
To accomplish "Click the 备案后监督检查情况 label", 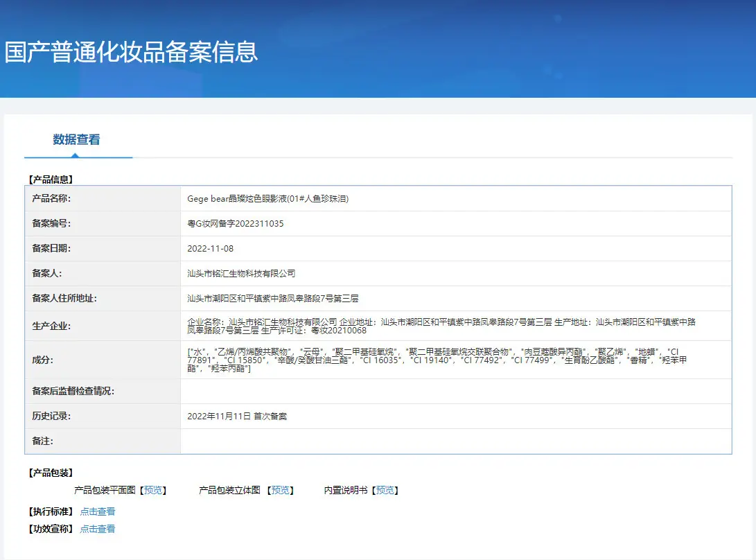I will tap(73, 391).
